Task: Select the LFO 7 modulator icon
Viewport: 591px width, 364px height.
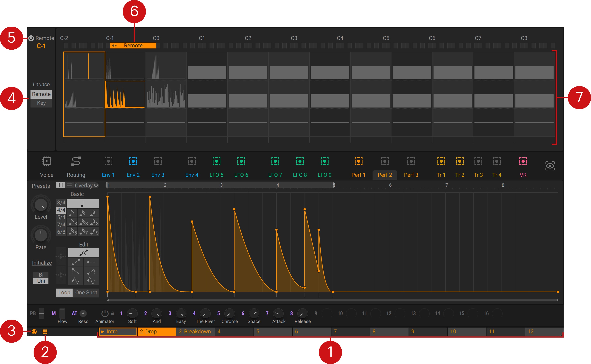Action: [x=275, y=161]
